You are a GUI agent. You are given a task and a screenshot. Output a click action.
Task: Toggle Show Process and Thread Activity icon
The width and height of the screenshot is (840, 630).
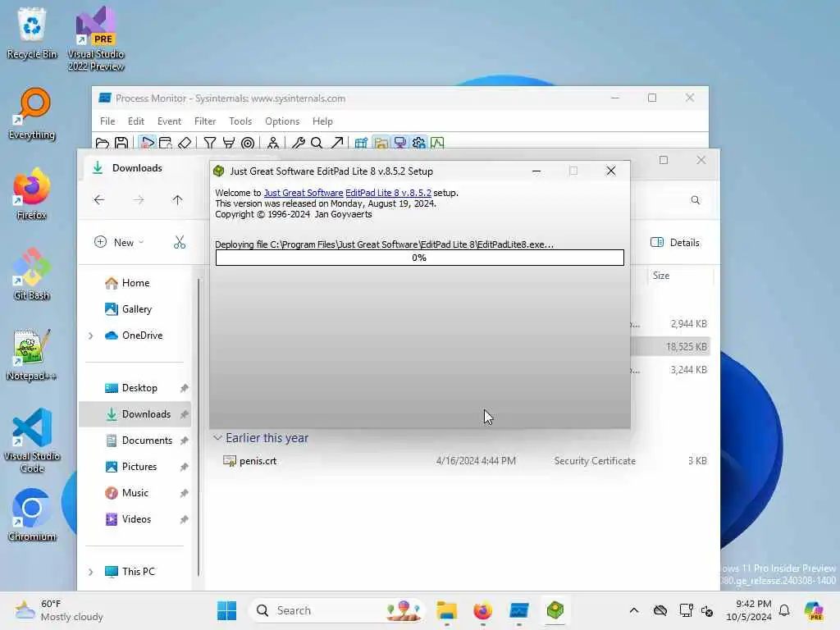pos(419,143)
